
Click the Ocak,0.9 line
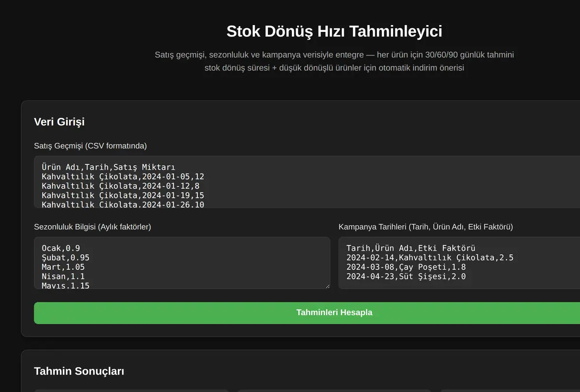[60, 248]
